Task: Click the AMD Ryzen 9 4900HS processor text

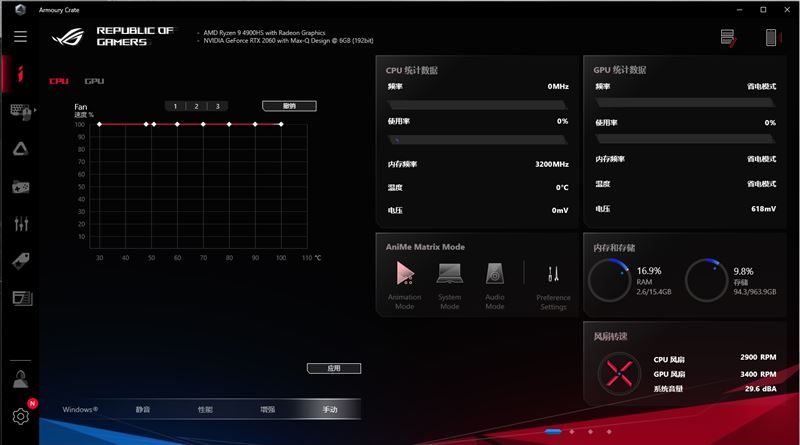Action: click(264, 33)
